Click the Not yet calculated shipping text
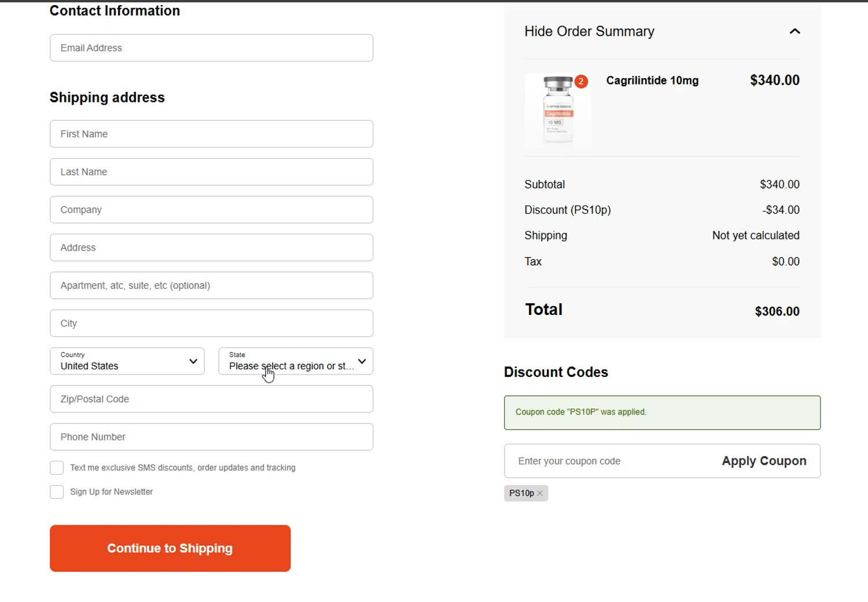The image size is (868, 602). coord(756,236)
